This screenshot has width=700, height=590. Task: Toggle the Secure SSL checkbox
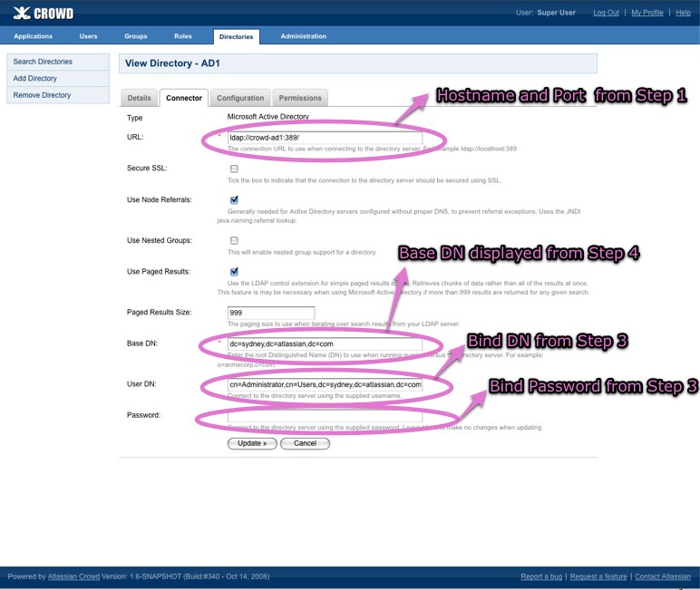[x=234, y=169]
